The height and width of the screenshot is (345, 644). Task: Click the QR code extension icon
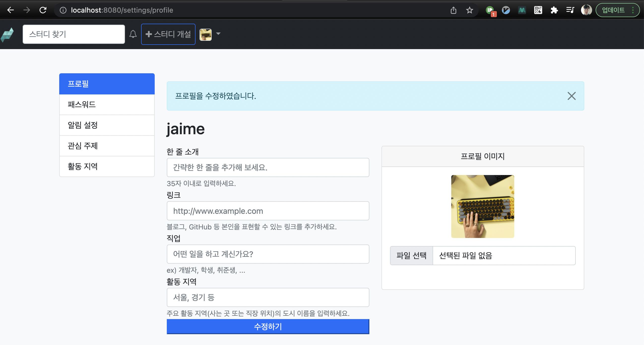(538, 10)
